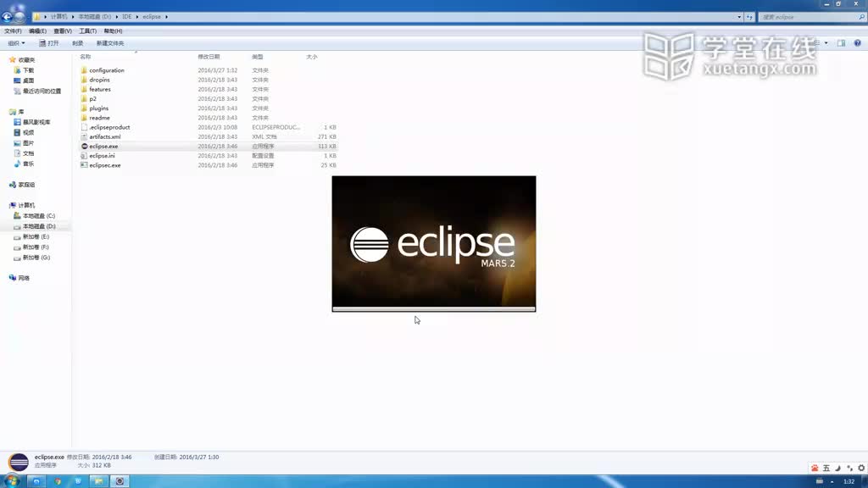Open the 编辑(E) menu
This screenshot has width=868, height=488.
click(37, 31)
